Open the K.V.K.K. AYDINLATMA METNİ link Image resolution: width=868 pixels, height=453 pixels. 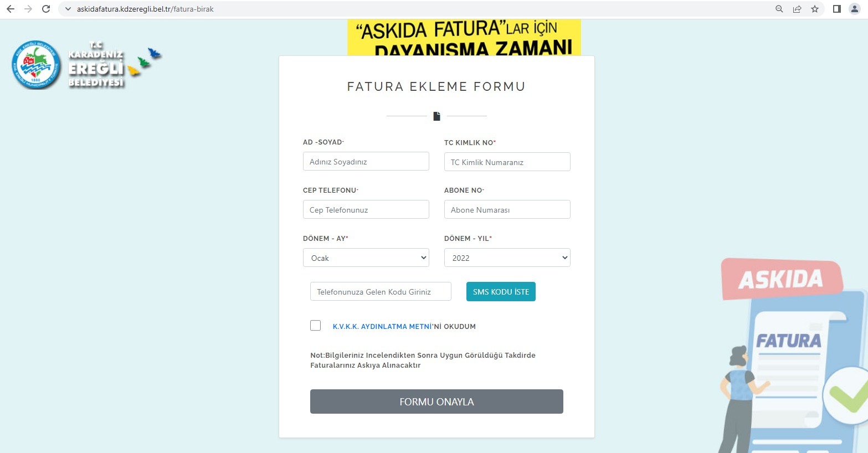pos(382,327)
